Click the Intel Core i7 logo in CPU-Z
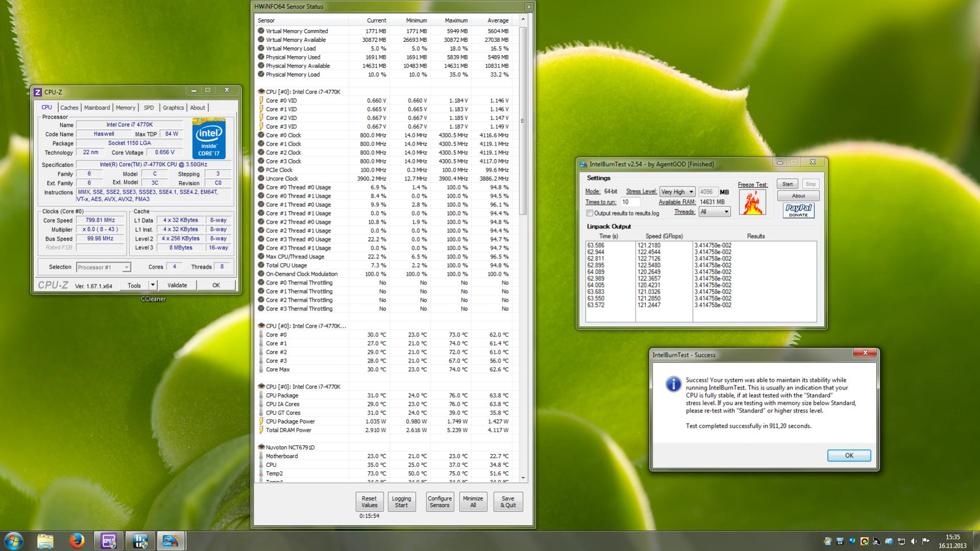This screenshot has width=980, height=551. point(209,138)
